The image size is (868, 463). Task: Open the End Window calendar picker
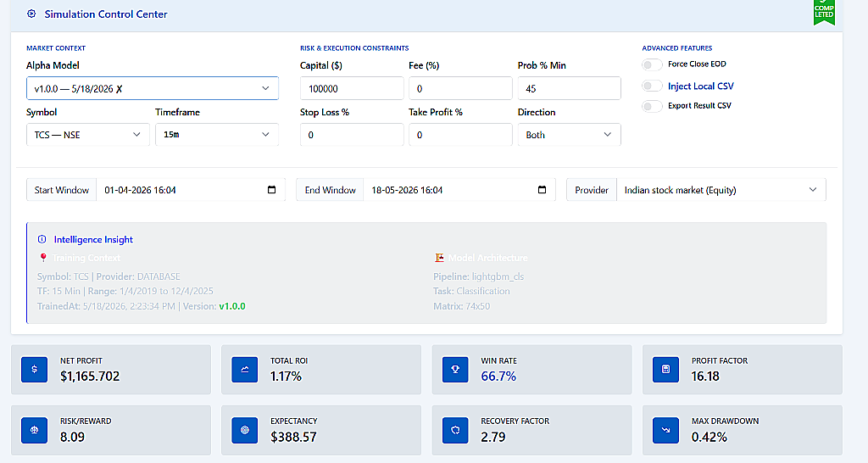(x=542, y=190)
